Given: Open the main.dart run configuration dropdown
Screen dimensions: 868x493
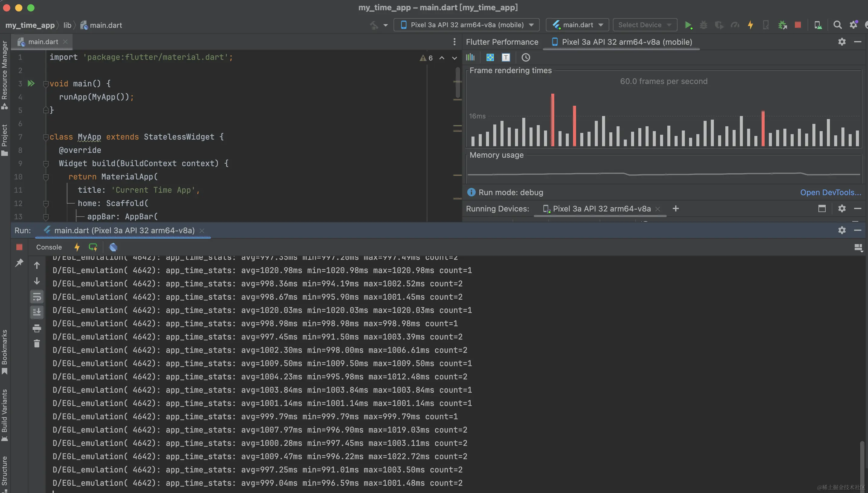Looking at the screenshot, I should 578,25.
